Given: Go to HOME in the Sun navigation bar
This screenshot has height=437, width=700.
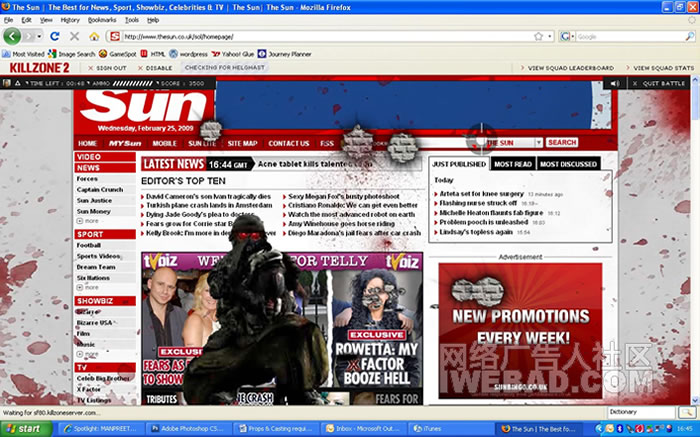Looking at the screenshot, I should (88, 143).
